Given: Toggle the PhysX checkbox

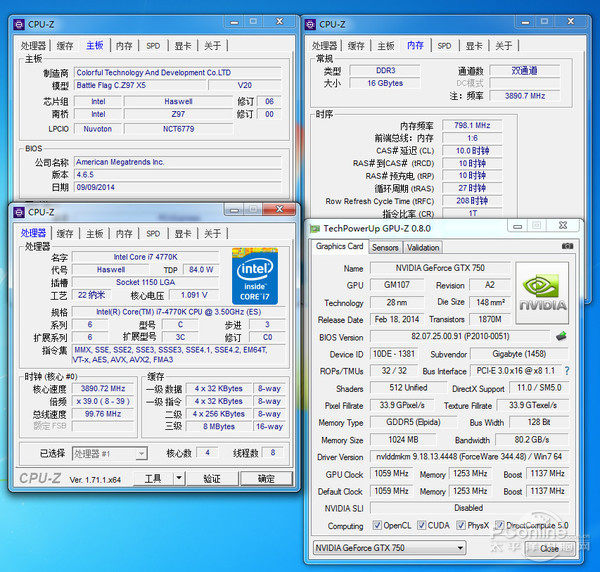Looking at the screenshot, I should click(459, 525).
